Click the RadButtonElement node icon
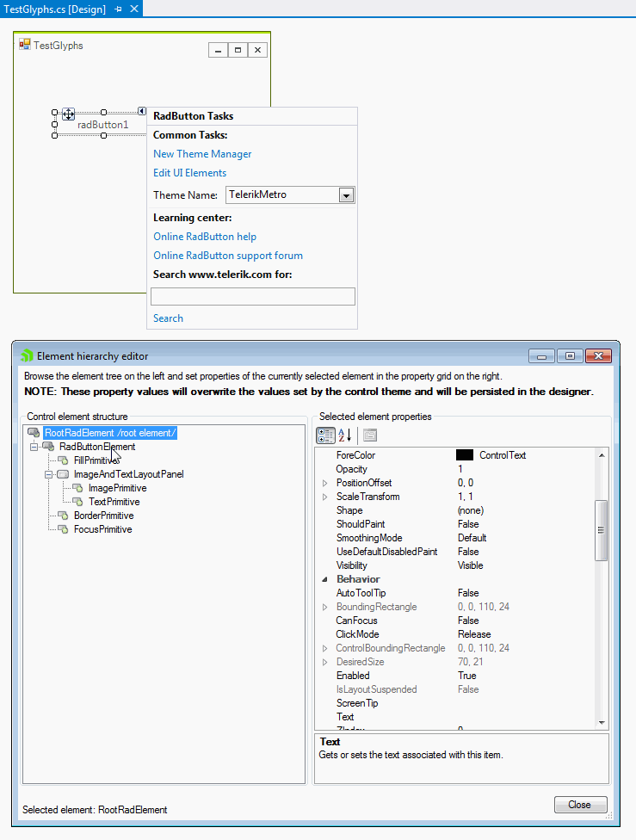636x840 pixels. tap(48, 446)
